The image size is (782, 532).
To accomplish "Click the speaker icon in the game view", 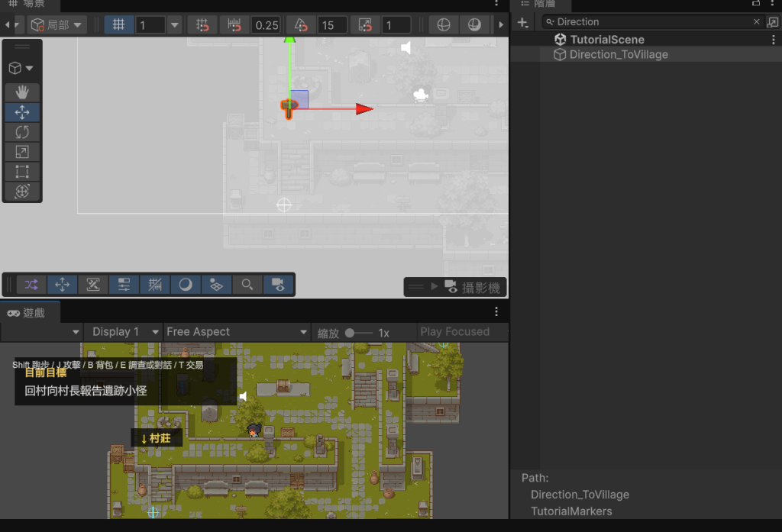I will point(243,396).
